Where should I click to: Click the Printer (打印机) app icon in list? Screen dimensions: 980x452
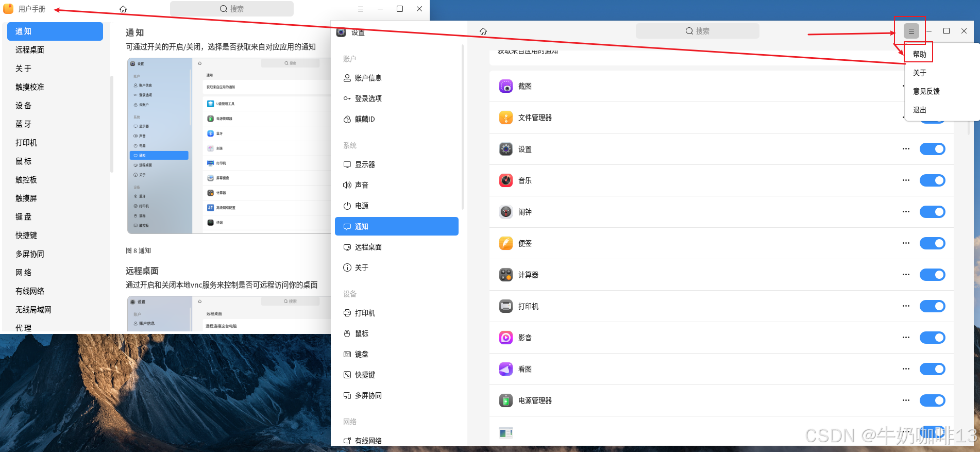(x=506, y=306)
